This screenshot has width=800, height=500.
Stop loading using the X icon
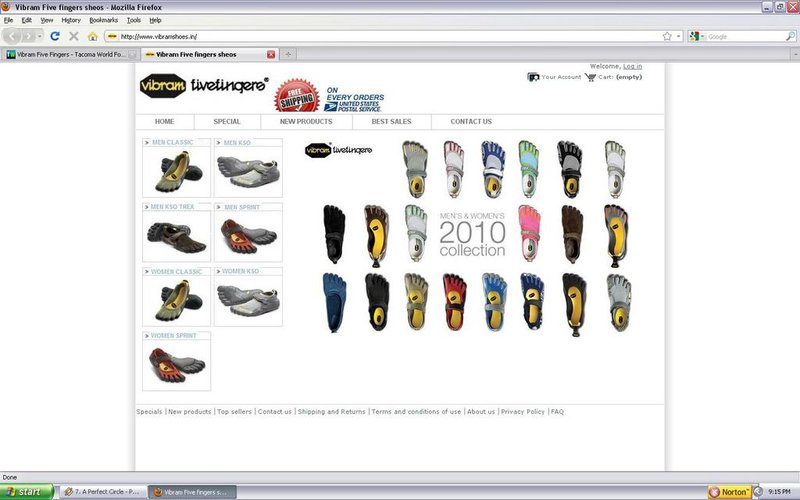point(73,36)
